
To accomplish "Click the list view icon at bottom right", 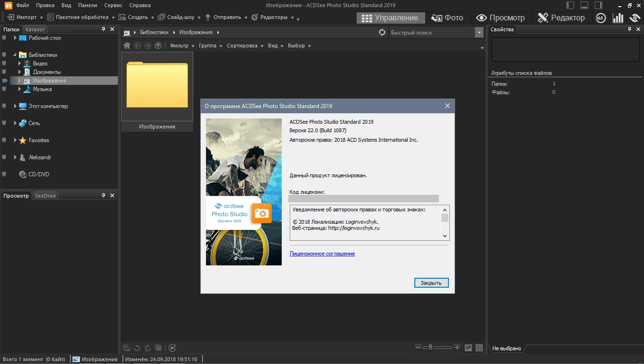I will point(479,348).
